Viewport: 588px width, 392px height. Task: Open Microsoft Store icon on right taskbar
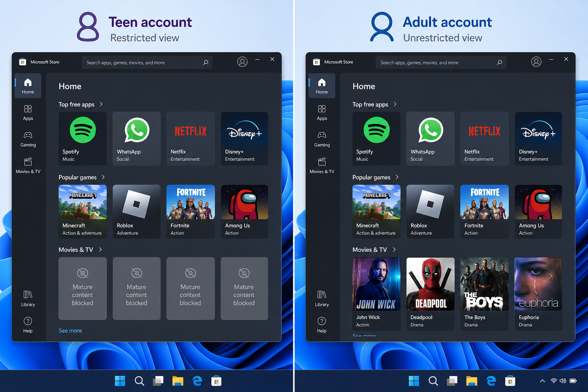point(510,381)
